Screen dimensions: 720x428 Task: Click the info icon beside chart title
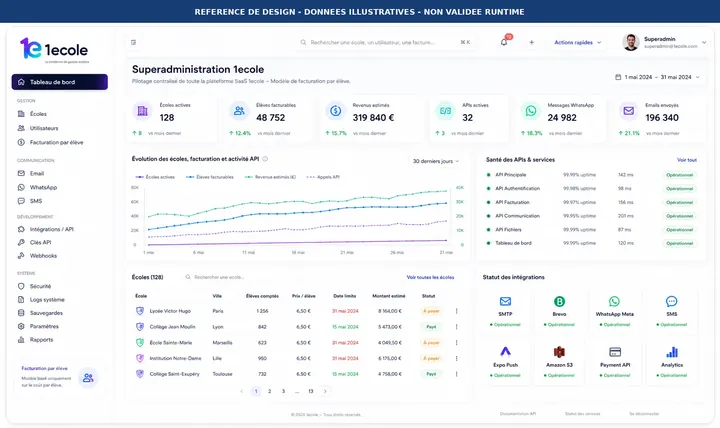(x=265, y=159)
